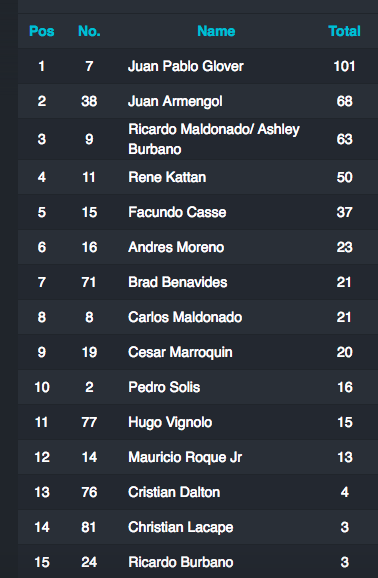The width and height of the screenshot is (378, 578).
Task: Click Christian Lacape's name
Action: pos(181,527)
